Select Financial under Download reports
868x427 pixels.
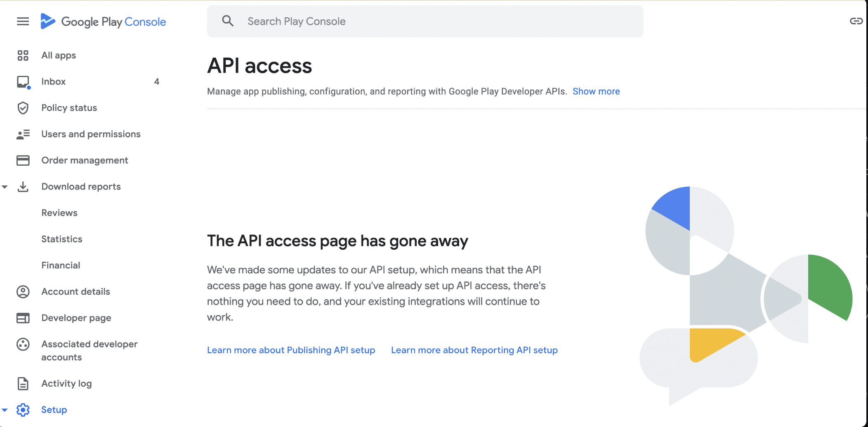pos(61,265)
